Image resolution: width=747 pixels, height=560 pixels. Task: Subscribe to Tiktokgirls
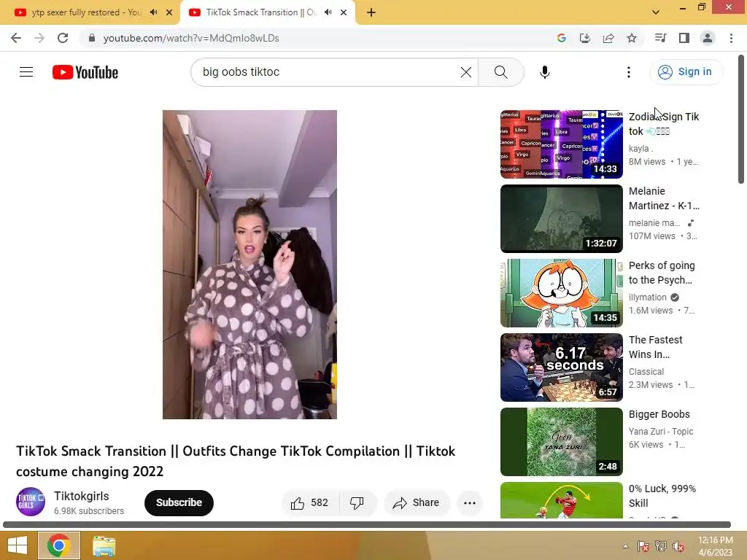[x=179, y=503]
